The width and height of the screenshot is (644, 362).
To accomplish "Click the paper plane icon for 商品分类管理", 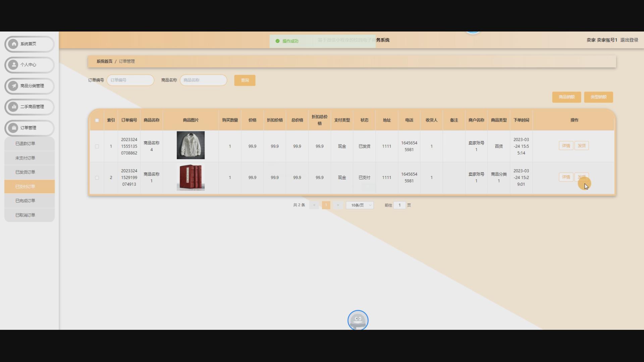I will (x=13, y=86).
